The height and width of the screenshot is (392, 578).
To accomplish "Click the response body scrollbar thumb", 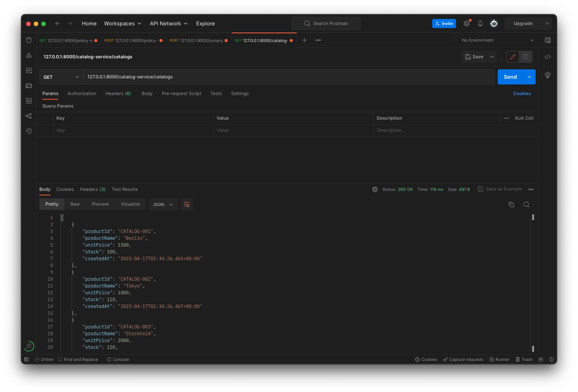I will click(x=533, y=217).
